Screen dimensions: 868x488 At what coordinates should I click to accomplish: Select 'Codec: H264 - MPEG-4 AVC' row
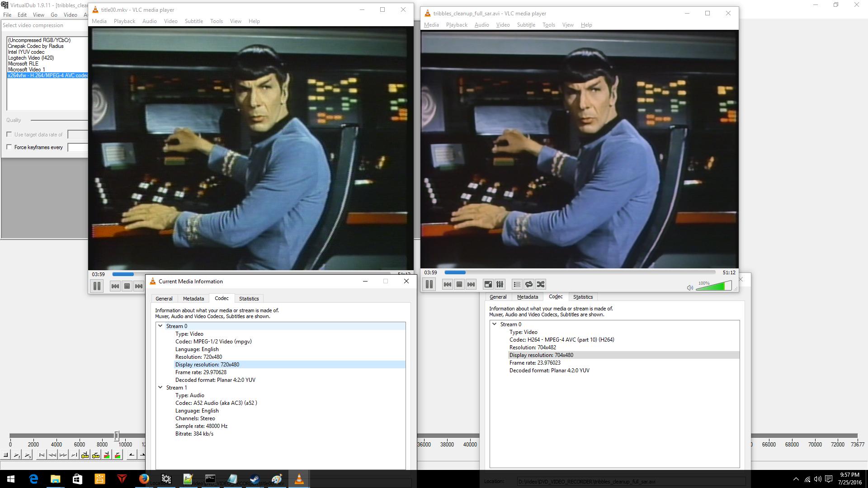tap(623, 340)
